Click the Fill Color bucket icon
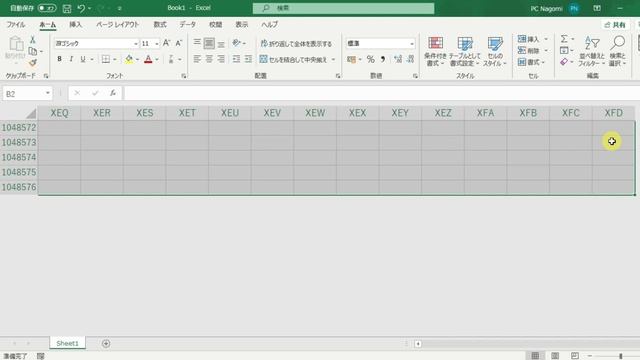 pos(129,59)
